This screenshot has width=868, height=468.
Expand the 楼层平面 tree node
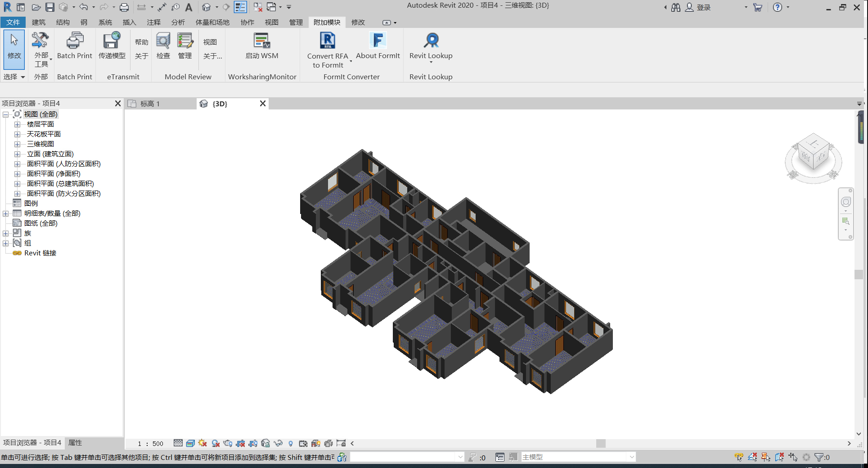click(x=17, y=124)
